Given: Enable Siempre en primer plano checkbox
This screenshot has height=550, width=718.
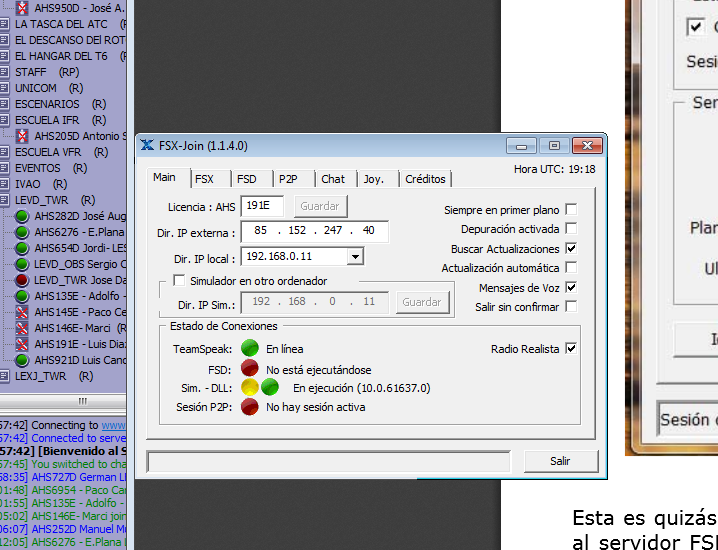Looking at the screenshot, I should tap(571, 210).
